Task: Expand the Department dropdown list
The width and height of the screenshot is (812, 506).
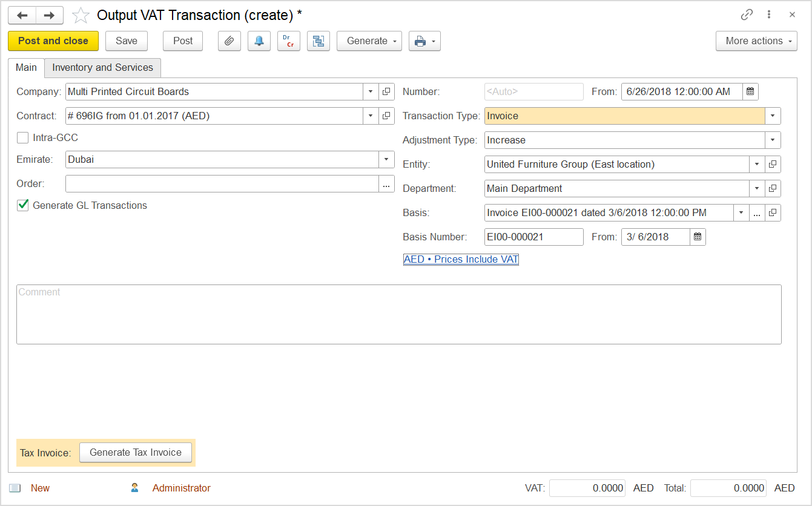Action: pos(757,189)
